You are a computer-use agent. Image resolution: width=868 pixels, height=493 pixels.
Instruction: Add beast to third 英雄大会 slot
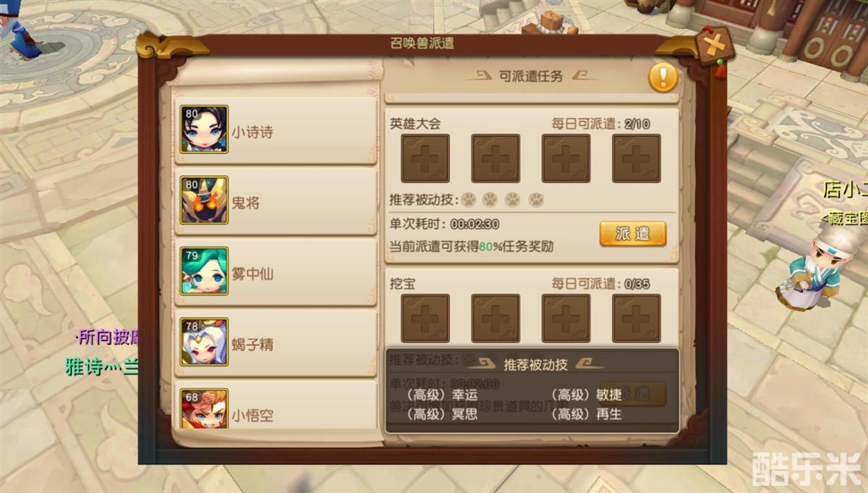coord(566,158)
